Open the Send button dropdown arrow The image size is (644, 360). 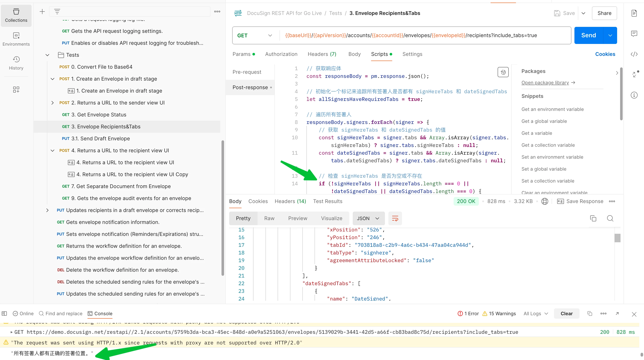(x=610, y=35)
